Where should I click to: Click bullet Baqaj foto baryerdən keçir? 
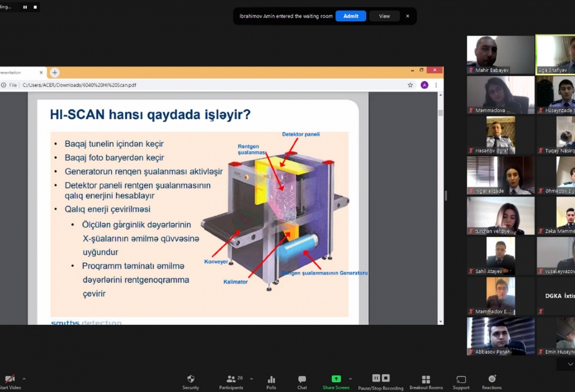pos(114,157)
